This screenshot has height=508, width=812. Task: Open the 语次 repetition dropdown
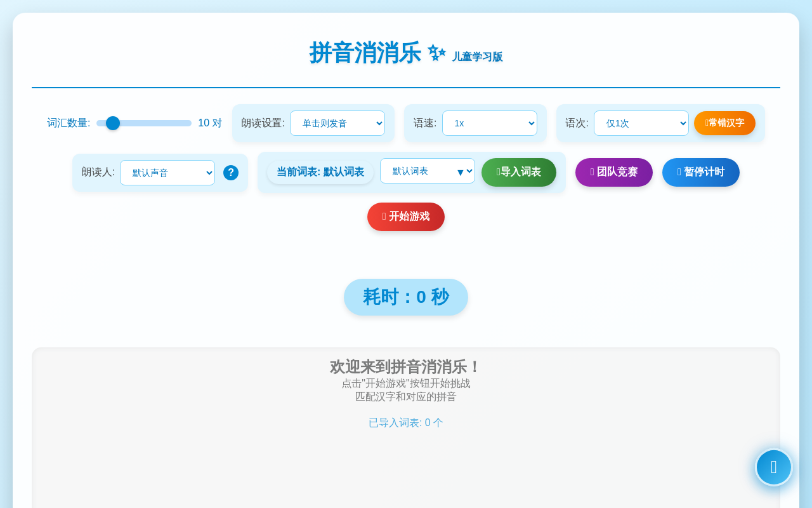641,123
